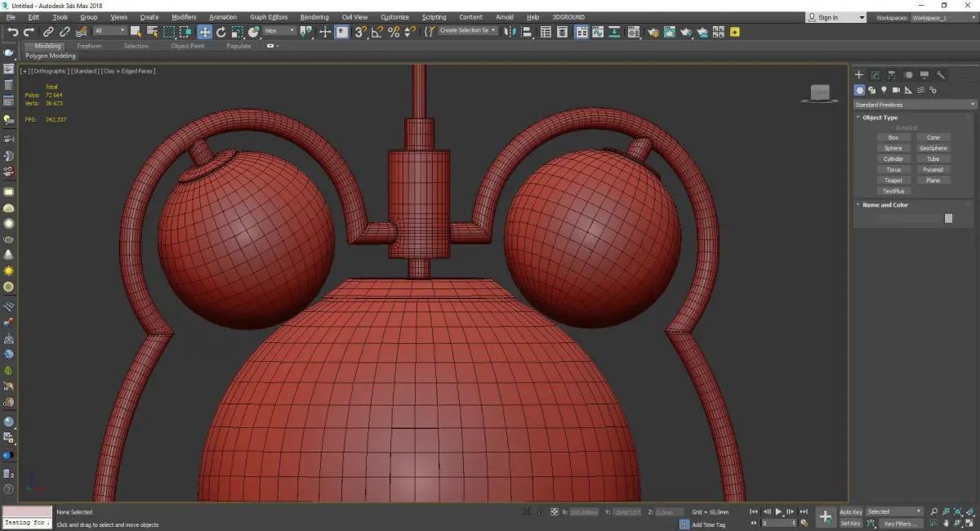Screen dimensions: 980x531
Task: Click the Undo arrow in the main toolbar
Action: coord(12,32)
